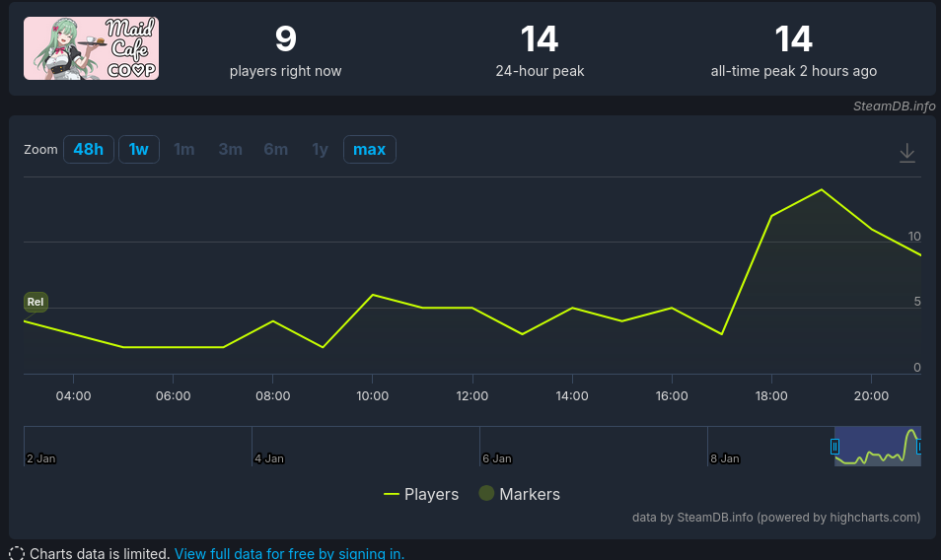This screenshot has width=941, height=560.
Task: Click the 12:00 x-axis label
Action: pos(472,395)
